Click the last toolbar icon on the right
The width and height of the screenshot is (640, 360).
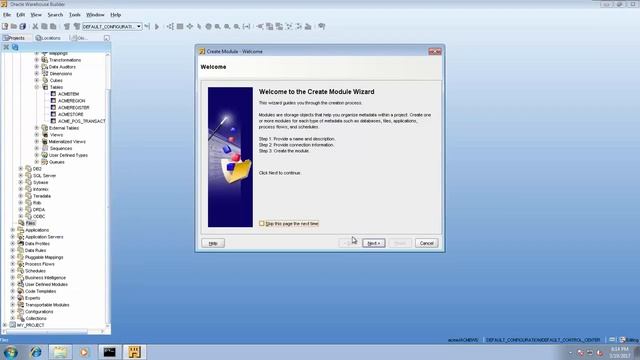pyautogui.click(x=322, y=27)
